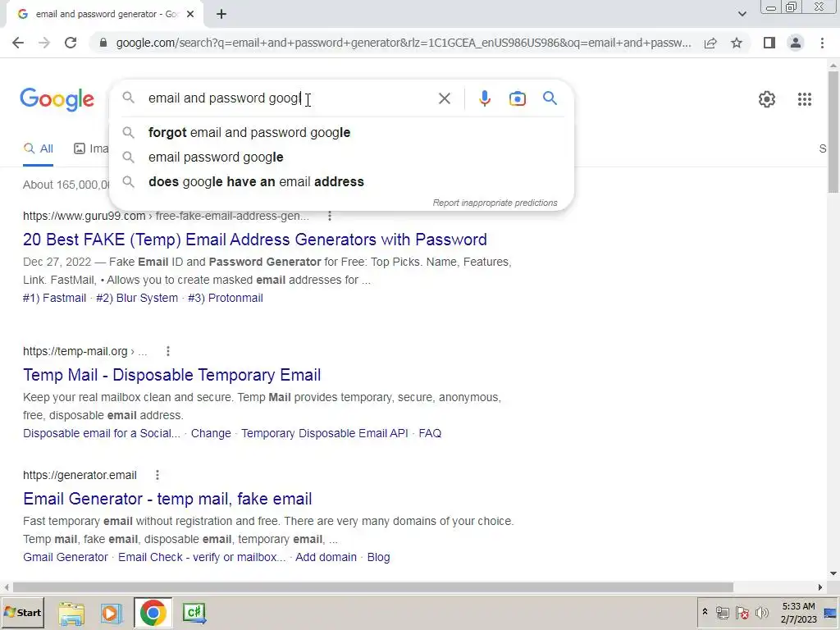Open the 'Change' sitelink
Viewport: 840px width, 630px height.
pyautogui.click(x=211, y=433)
